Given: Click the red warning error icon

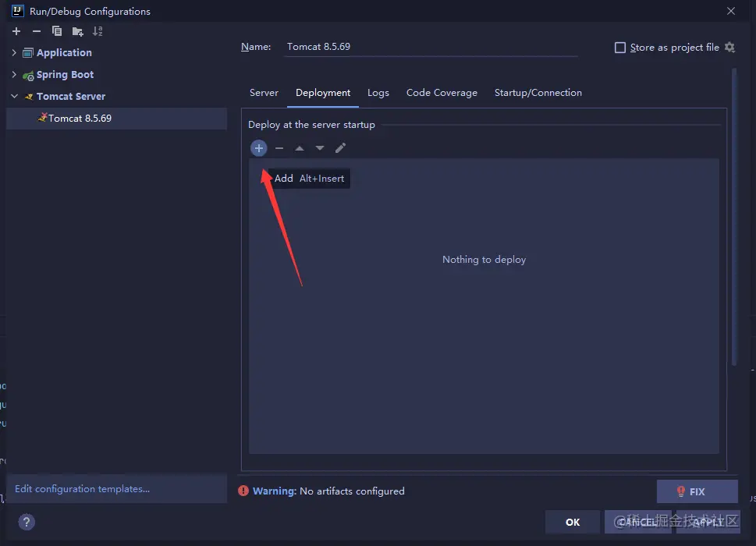Looking at the screenshot, I should click(243, 491).
